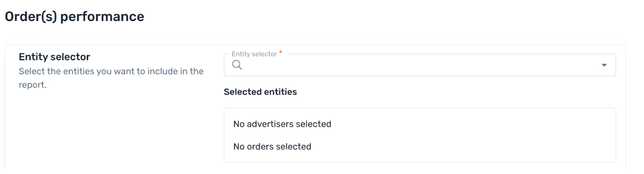Click the word 'performance' in the title
Viewport: 644px width, 174px height.
[102, 17]
